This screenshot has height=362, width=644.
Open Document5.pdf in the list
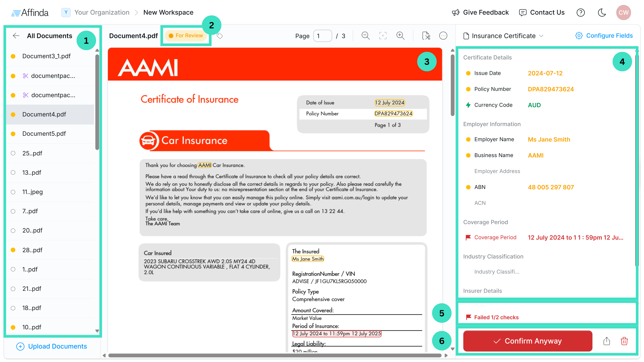(x=44, y=134)
